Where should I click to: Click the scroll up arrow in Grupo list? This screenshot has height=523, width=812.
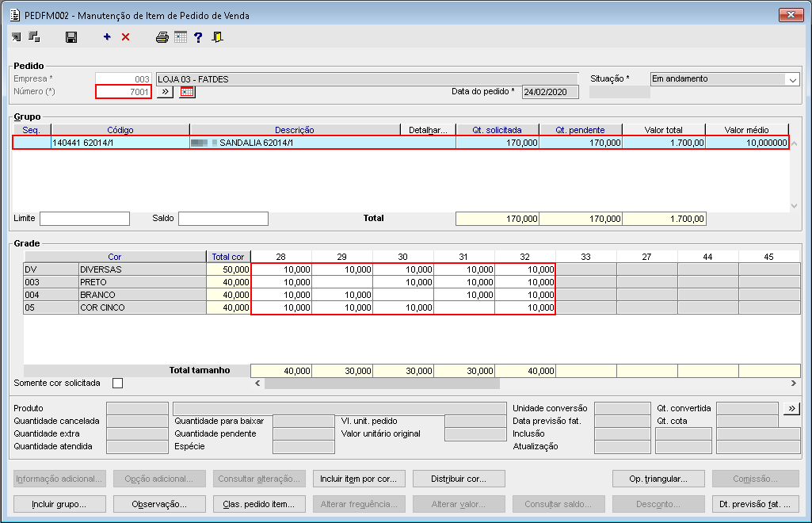(795, 143)
